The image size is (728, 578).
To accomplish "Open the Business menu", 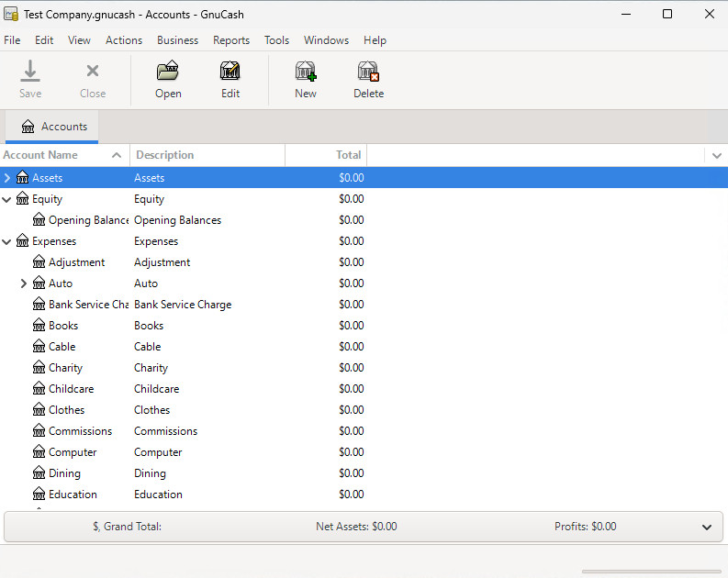I will pos(177,40).
